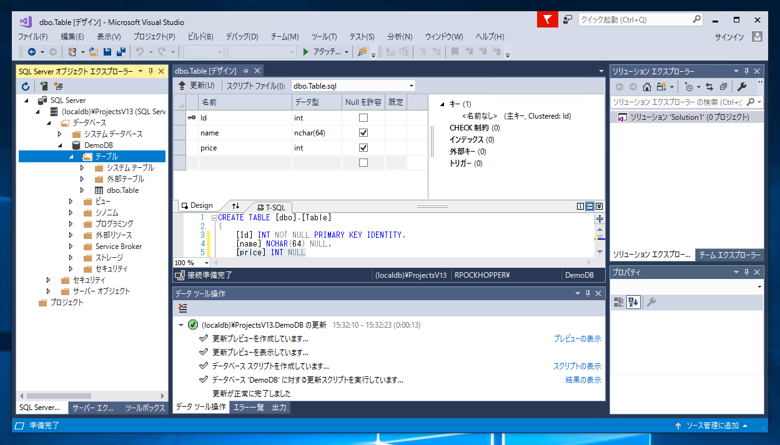
Task: Open the wrench Properties icon in Solution Explorer
Action: click(742, 87)
